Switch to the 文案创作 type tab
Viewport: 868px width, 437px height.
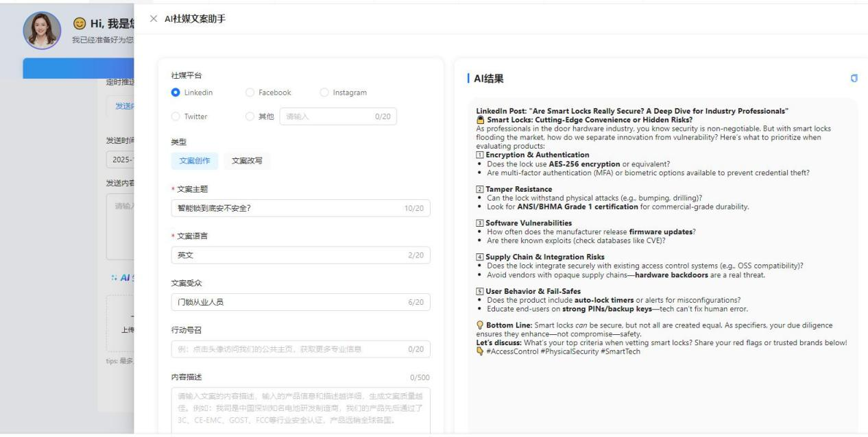[x=194, y=161]
